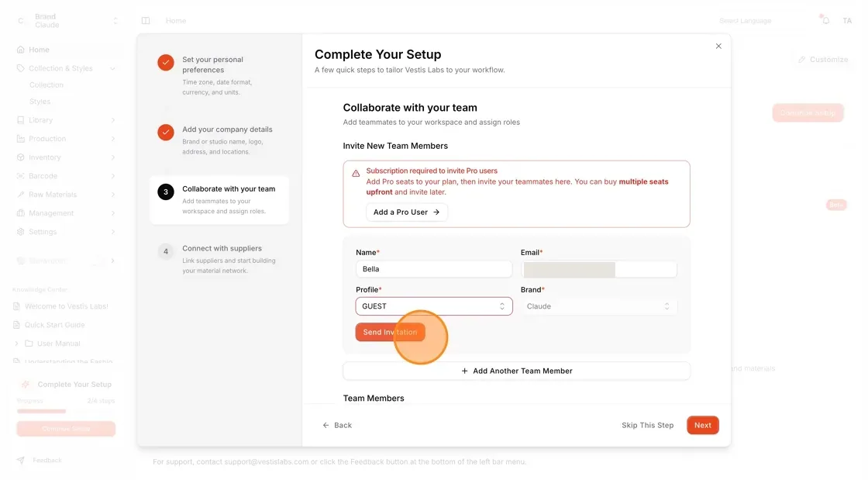Expand the Collection & Styles section chevron
Screen dimensions: 868x480
[112, 69]
